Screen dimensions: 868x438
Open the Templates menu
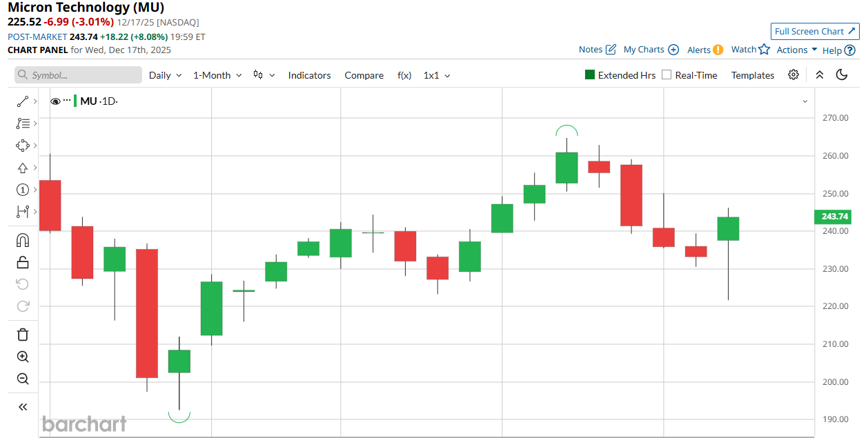pyautogui.click(x=753, y=75)
